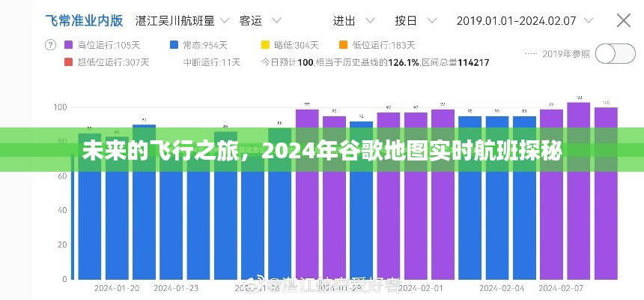Viewport: 644px width, 300px height.
Task: Select the last purple bar for 2024-02-08
Action: pos(606,193)
